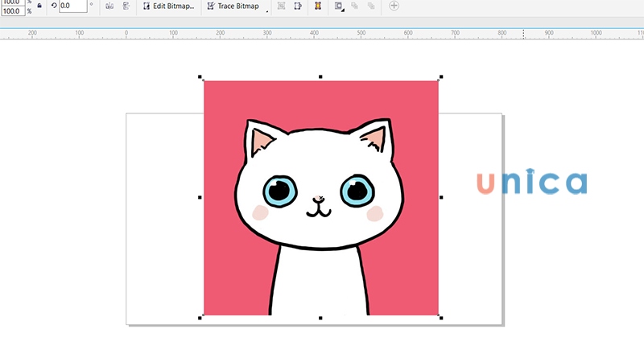Click the rotation angle input field
Image resolution: width=644 pixels, height=362 pixels.
(x=72, y=6)
